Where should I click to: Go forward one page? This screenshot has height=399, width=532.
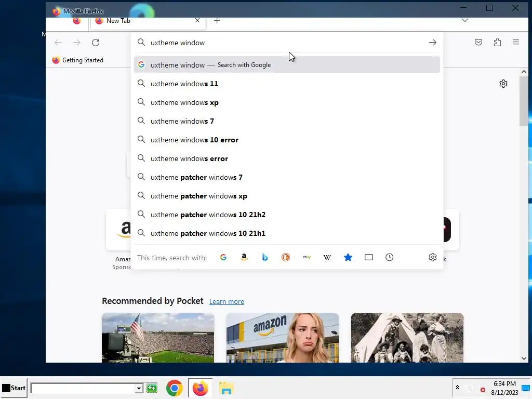pos(77,43)
